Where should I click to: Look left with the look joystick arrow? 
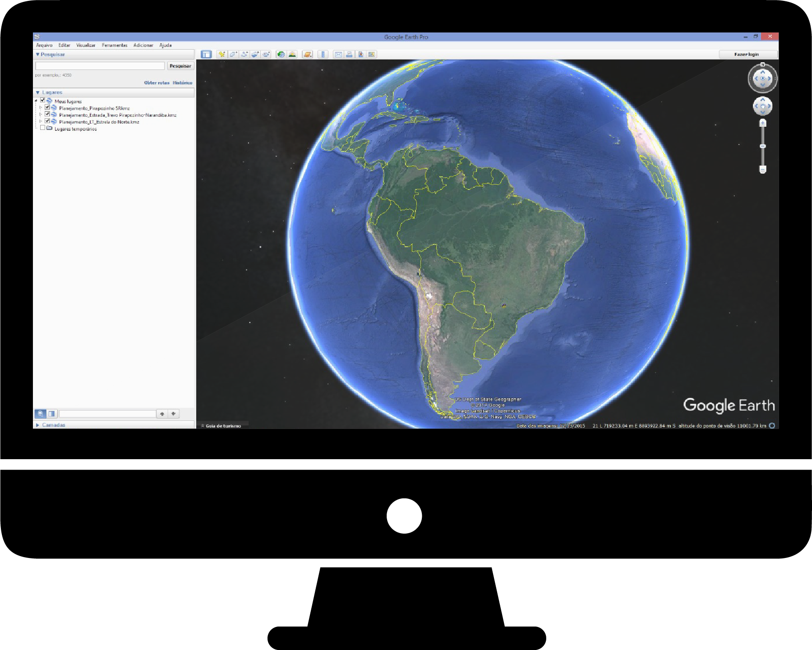[x=757, y=78]
